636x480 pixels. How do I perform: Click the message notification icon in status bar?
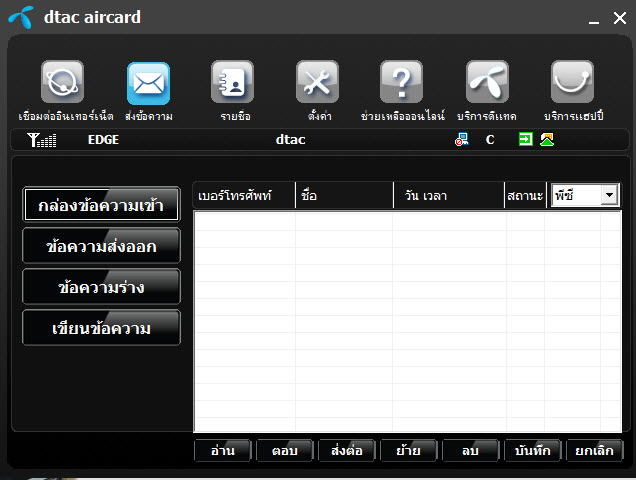click(547, 140)
